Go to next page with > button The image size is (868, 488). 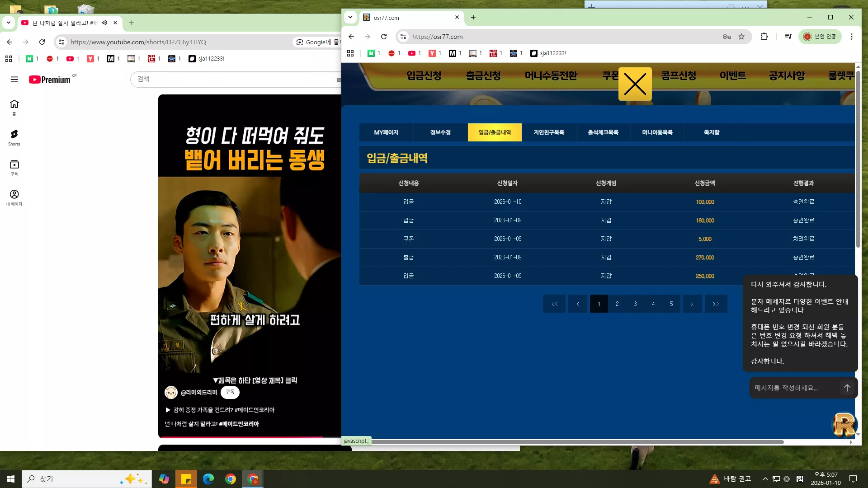click(692, 304)
